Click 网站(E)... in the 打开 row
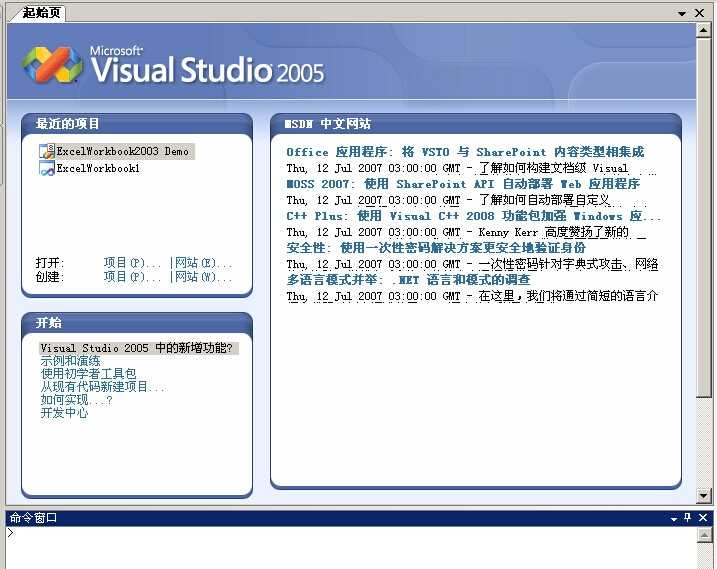Viewport: 717px width, 569px height. (203, 263)
